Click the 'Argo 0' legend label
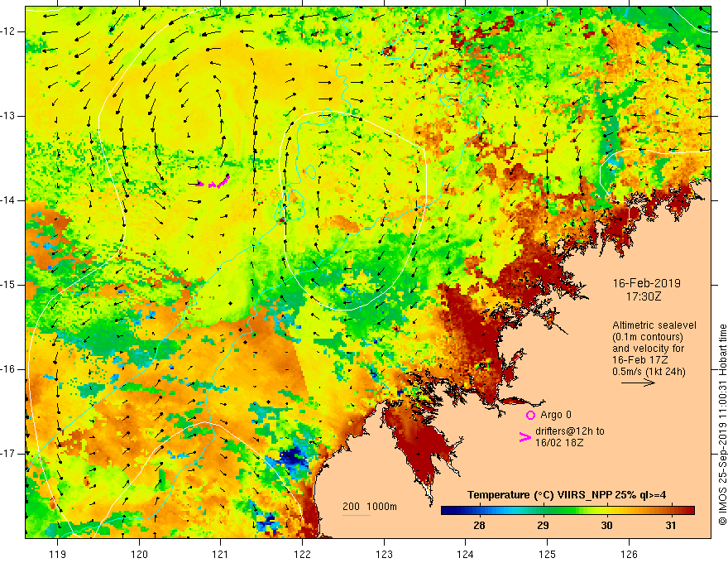The width and height of the screenshot is (728, 563). coord(556,415)
